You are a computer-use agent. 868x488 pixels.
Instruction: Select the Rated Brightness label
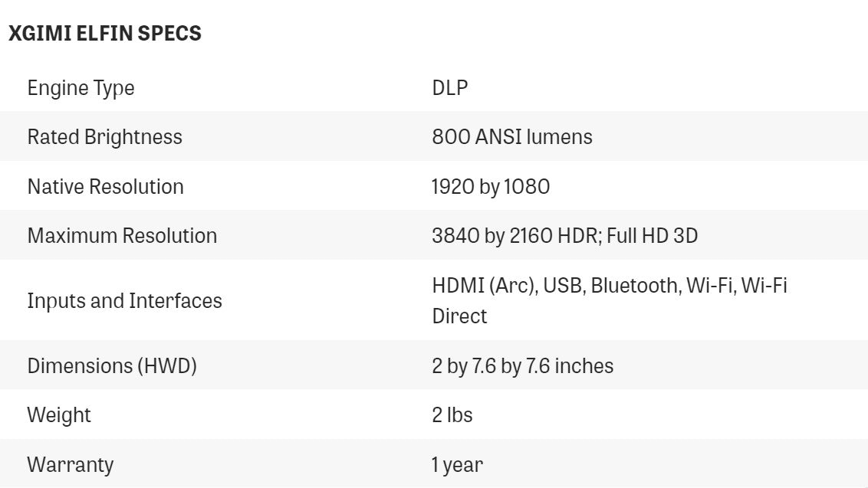pos(105,137)
